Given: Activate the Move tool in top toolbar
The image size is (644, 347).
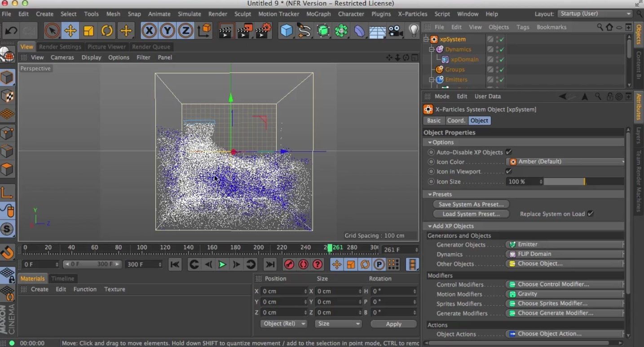Looking at the screenshot, I should [70, 31].
